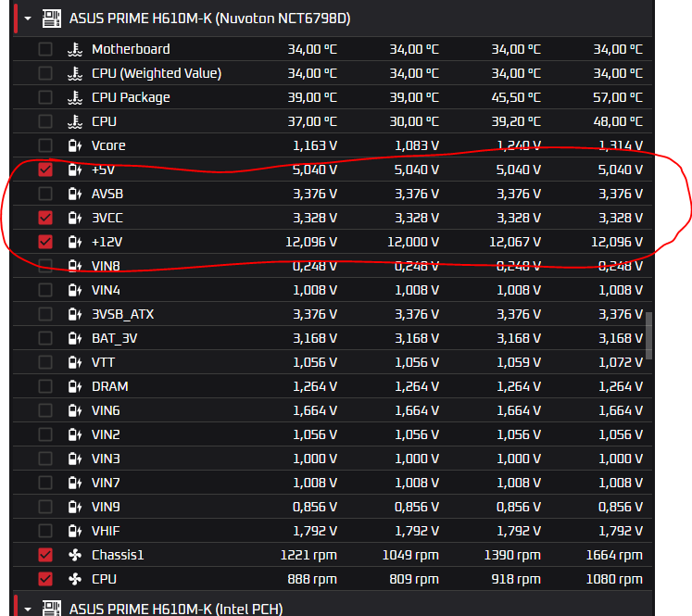Click the CPU fan 888 rpm value
Image resolution: width=692 pixels, height=616 pixels.
[x=312, y=579]
